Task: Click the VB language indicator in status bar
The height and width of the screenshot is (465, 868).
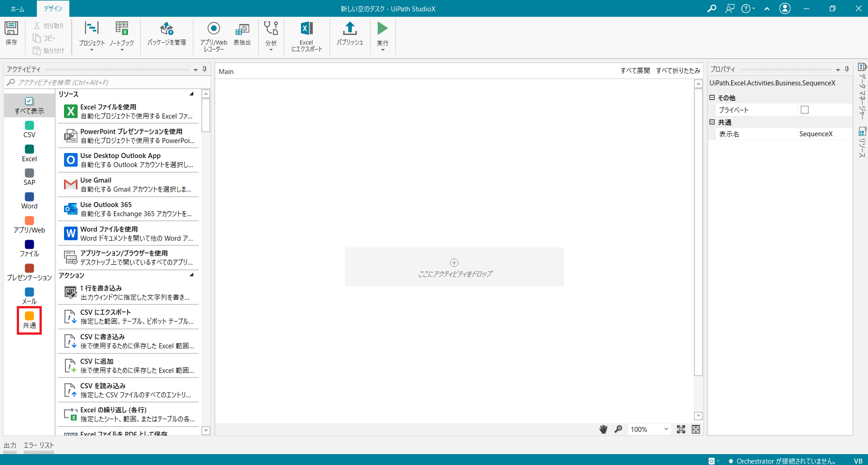Action: pos(858,460)
